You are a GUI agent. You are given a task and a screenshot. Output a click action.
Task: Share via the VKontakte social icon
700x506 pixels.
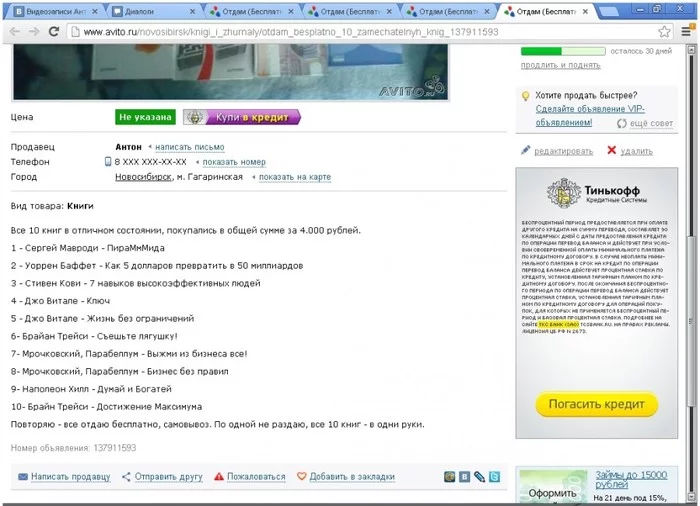tap(464, 477)
